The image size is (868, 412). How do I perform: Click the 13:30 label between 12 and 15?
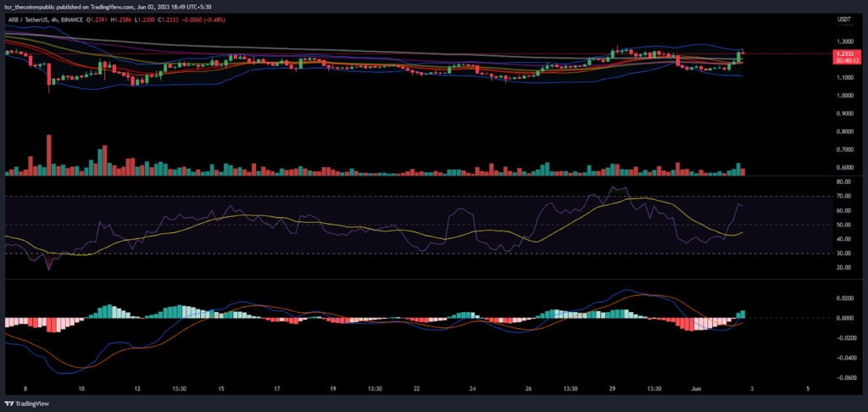pos(179,389)
